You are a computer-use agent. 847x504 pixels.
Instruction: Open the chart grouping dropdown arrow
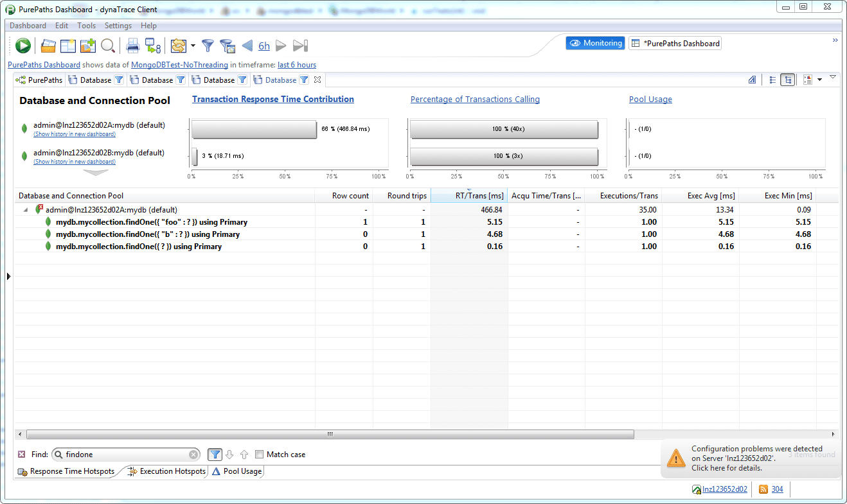(x=819, y=80)
